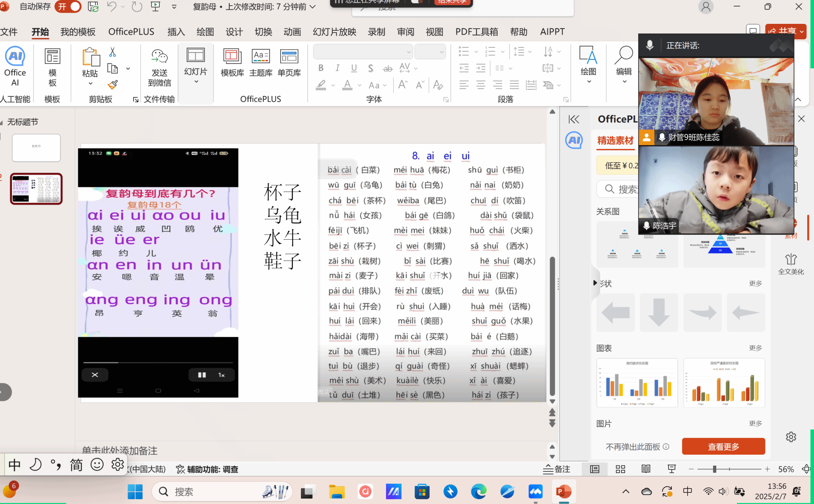The width and height of the screenshot is (814, 504).
Task: Switch to slide sorter view icon
Action: pos(620,469)
